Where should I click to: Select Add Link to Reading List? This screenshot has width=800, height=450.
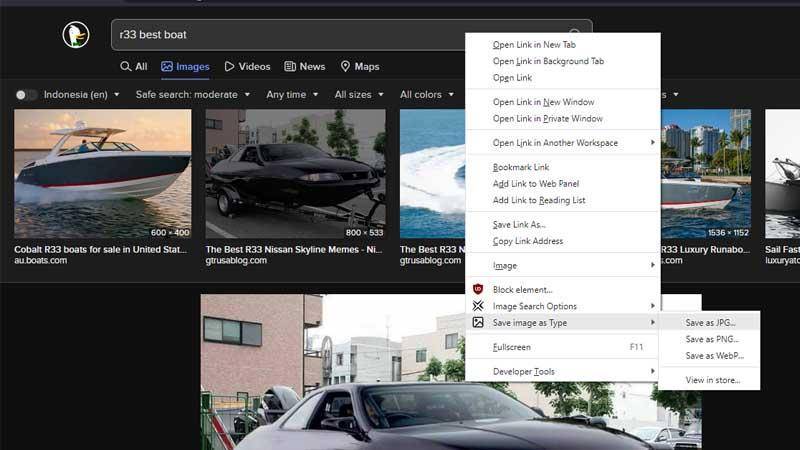563,200
